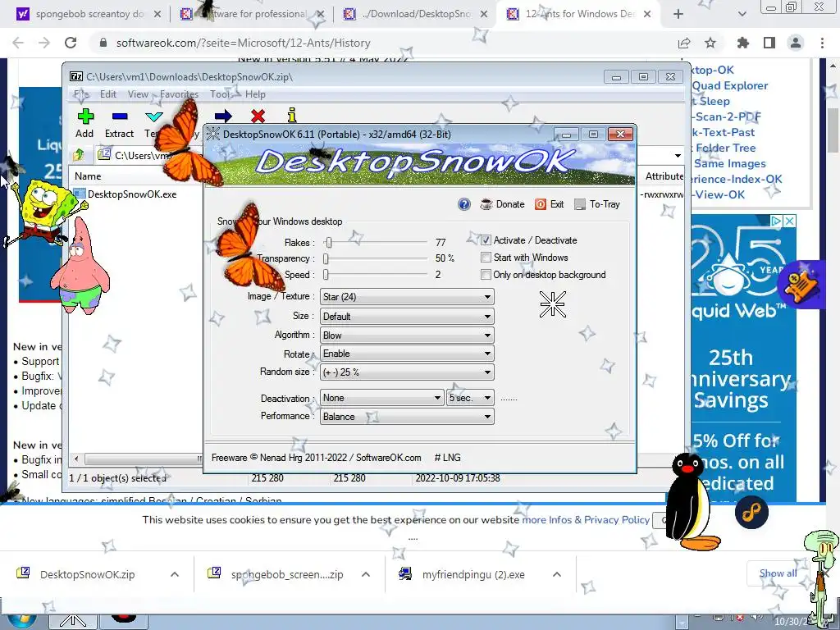This screenshot has width=840, height=630.
Task: Click the site padlock icon in address bar
Action: pos(103,43)
